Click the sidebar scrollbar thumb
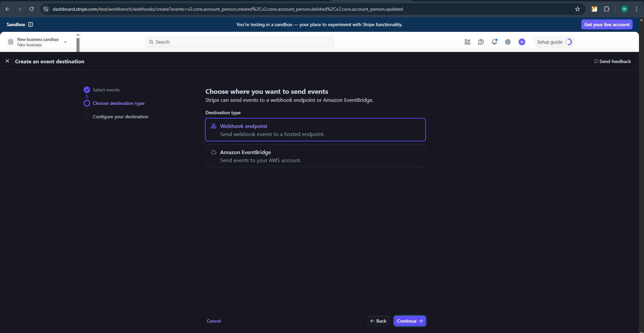 pos(78,45)
